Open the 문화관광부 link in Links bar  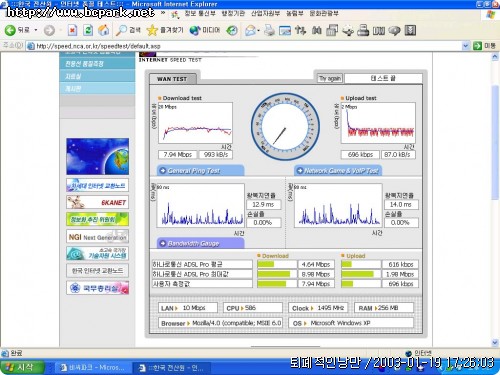pyautogui.click(x=324, y=13)
